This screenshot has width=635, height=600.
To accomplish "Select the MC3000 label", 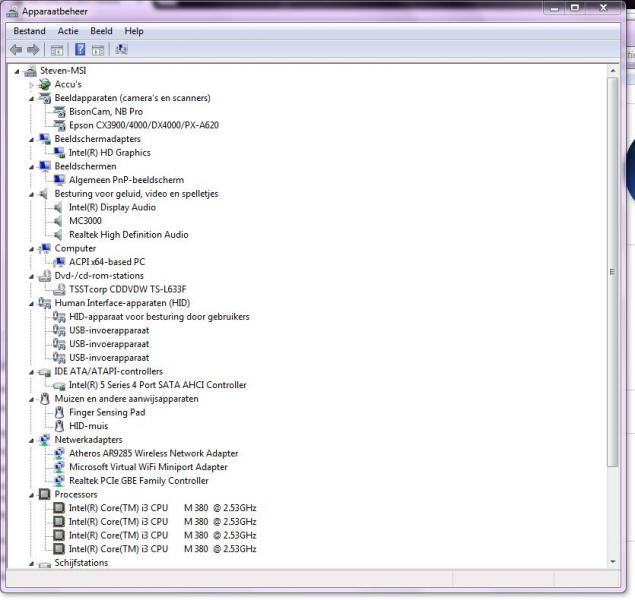I will (85, 221).
